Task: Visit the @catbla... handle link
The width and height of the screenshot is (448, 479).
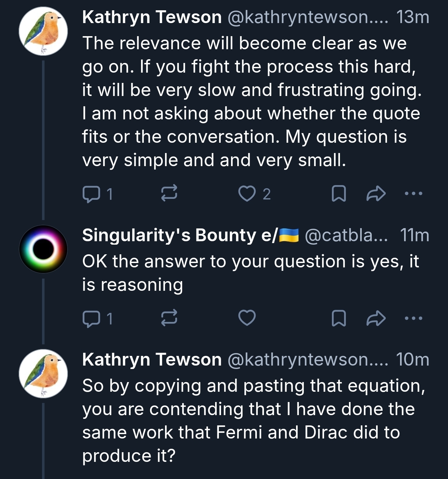Action: (x=346, y=235)
